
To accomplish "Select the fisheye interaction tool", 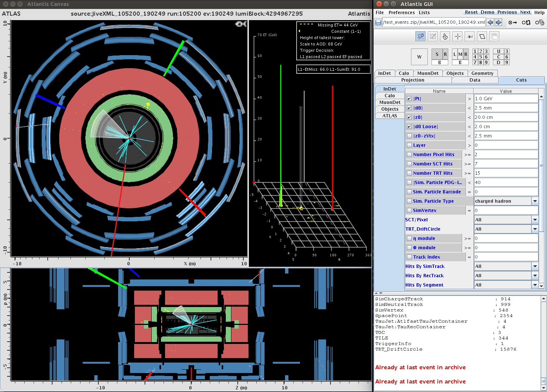I will [x=470, y=37].
